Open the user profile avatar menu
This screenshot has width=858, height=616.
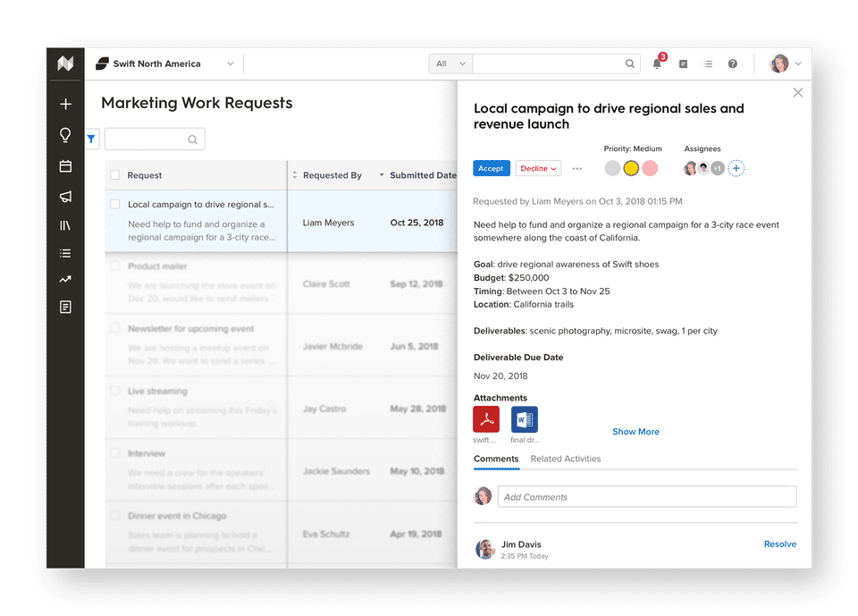(779, 63)
